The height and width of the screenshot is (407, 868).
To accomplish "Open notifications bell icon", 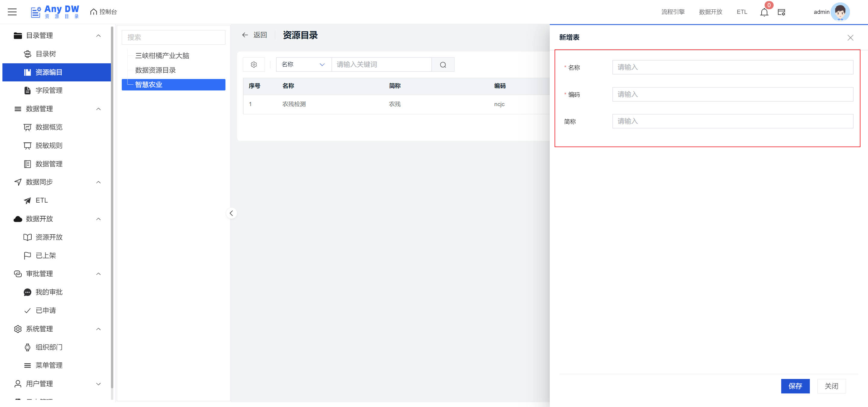I will tap(764, 12).
